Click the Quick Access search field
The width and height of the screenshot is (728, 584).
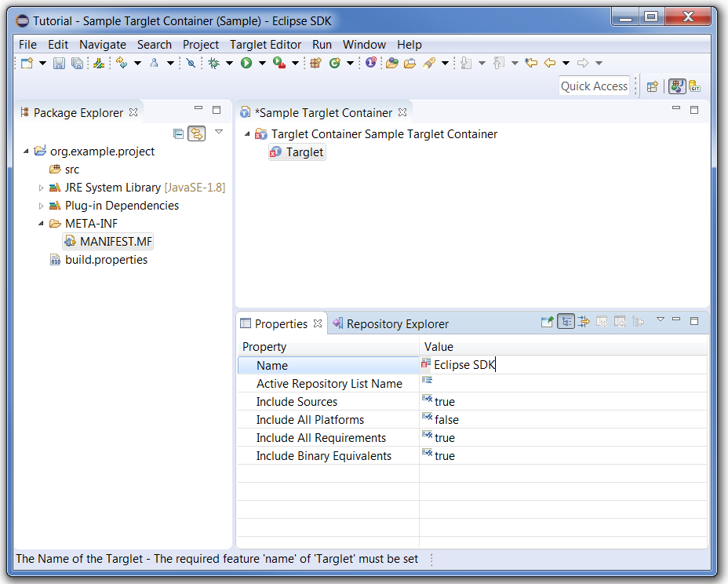click(595, 86)
